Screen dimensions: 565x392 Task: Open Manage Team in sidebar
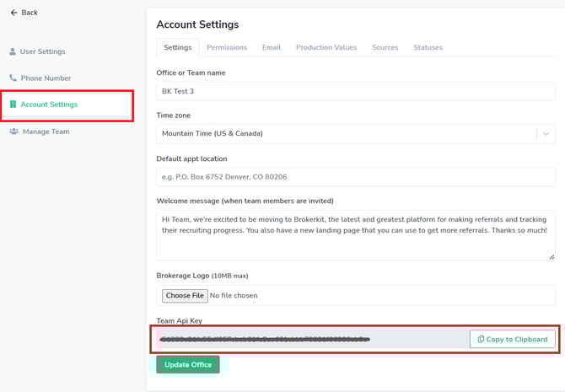click(46, 132)
